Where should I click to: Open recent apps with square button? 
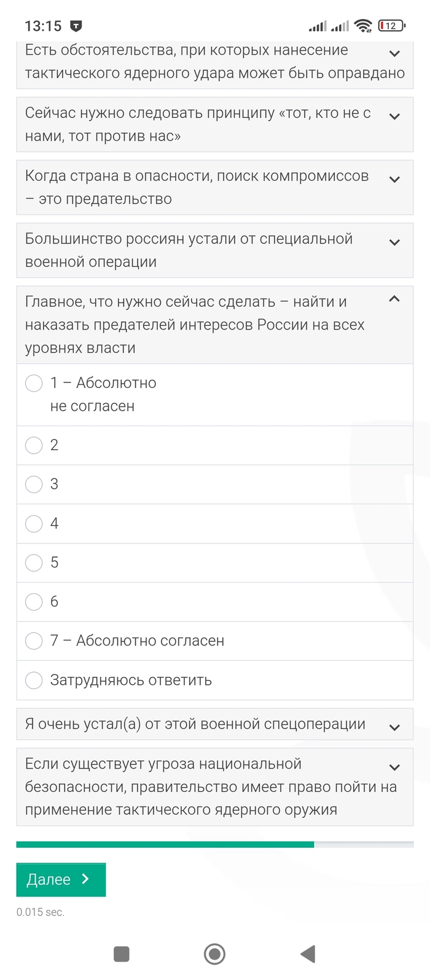click(x=122, y=954)
